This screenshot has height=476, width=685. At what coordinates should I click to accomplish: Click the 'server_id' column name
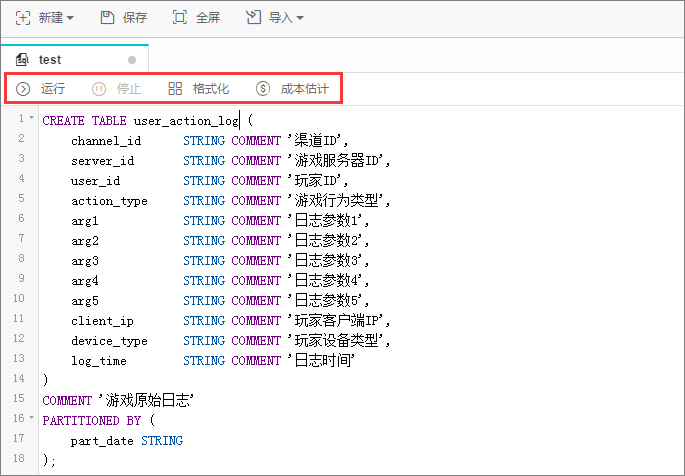102,161
